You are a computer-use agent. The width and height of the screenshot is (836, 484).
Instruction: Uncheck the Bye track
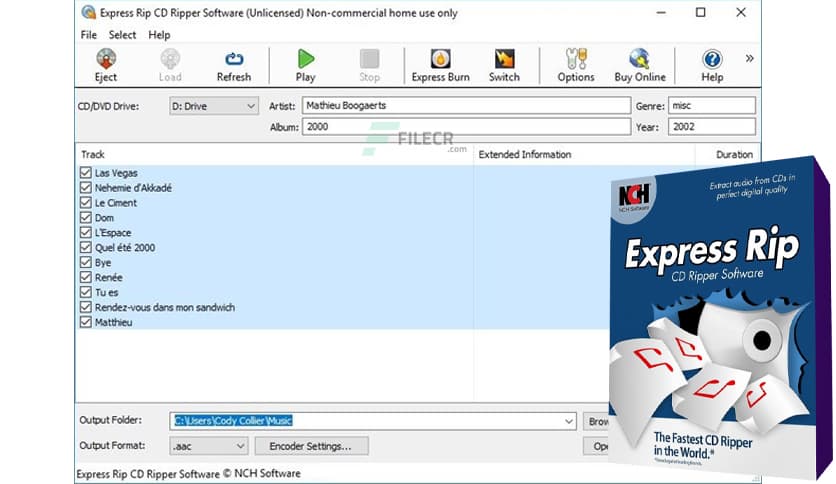pyautogui.click(x=85, y=262)
